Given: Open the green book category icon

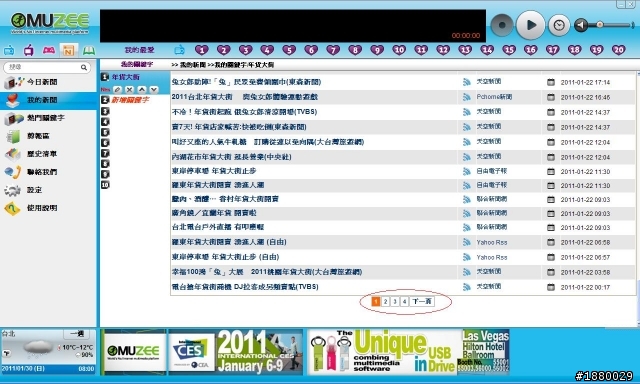Looking at the screenshot, I should pos(89,50).
